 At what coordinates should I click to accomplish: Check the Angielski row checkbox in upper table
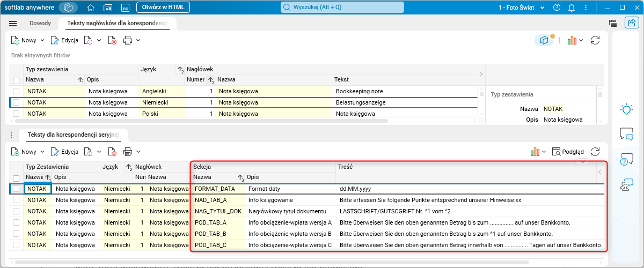click(x=16, y=91)
